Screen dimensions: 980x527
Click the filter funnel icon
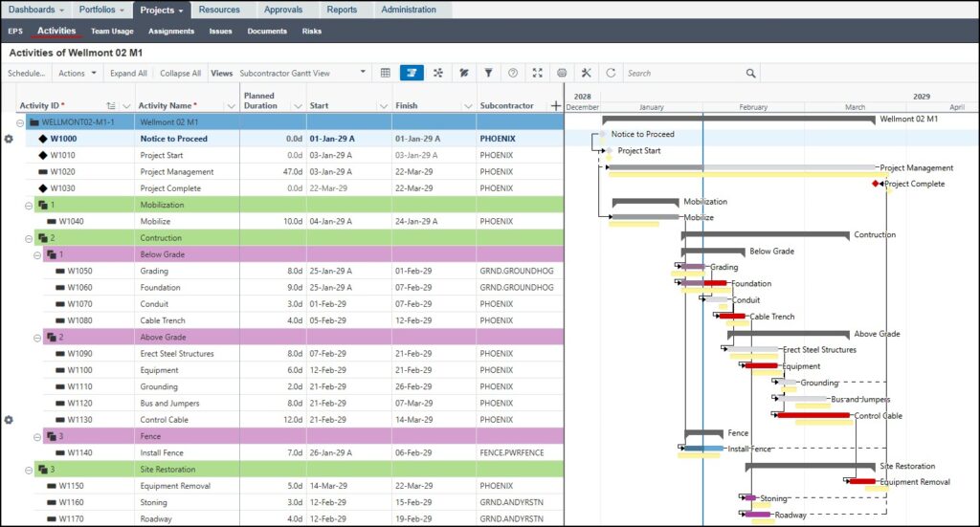point(488,73)
